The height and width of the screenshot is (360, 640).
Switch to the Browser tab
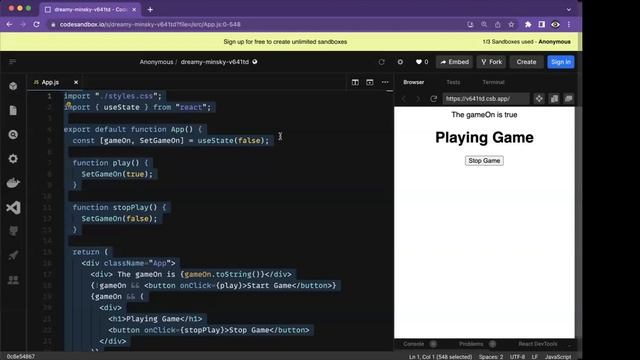[x=413, y=82]
